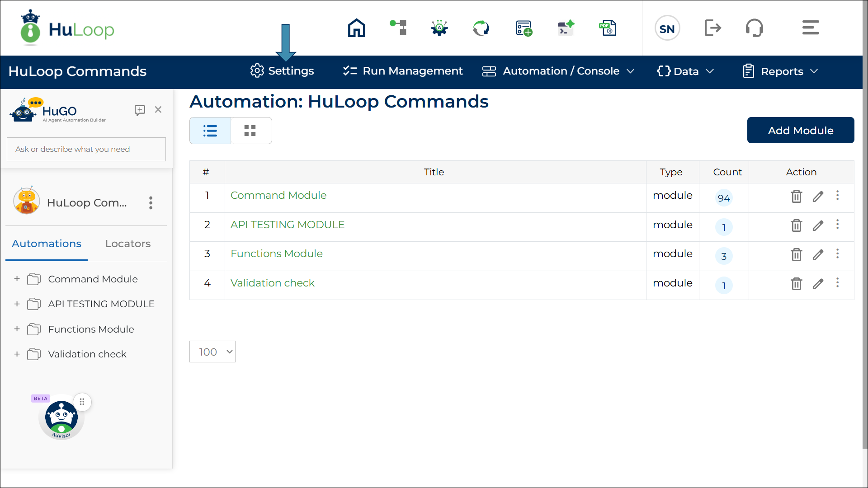The image size is (868, 488).
Task: Delete the Validation check row
Action: tap(796, 284)
